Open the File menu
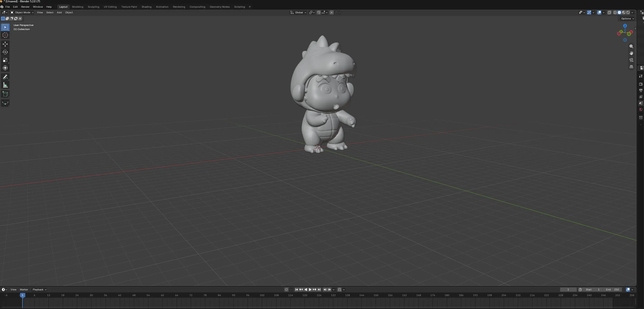The width and height of the screenshot is (644, 309). pos(7,7)
